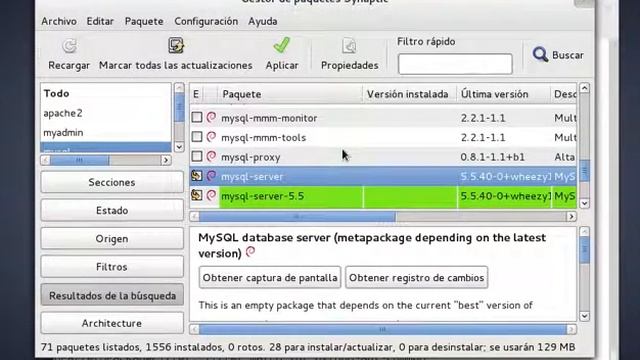Click Obtener captura de pantalla button
Image resolution: width=640 pixels, height=360 pixels.
click(x=270, y=278)
